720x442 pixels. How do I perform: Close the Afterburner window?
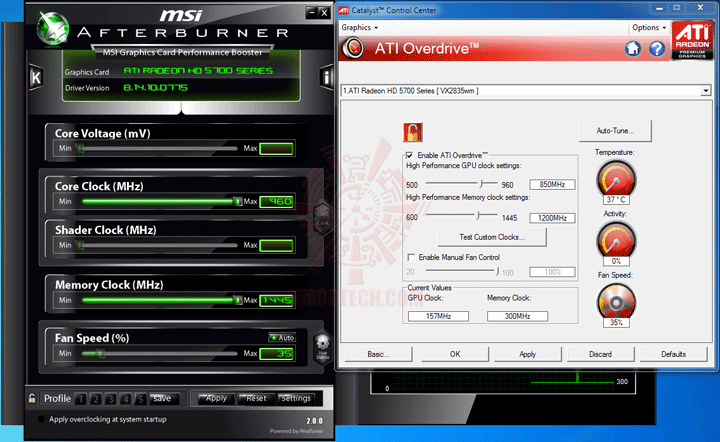tap(324, 12)
